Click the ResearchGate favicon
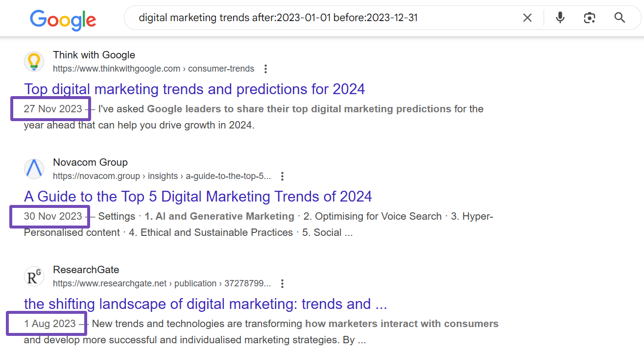 [34, 277]
